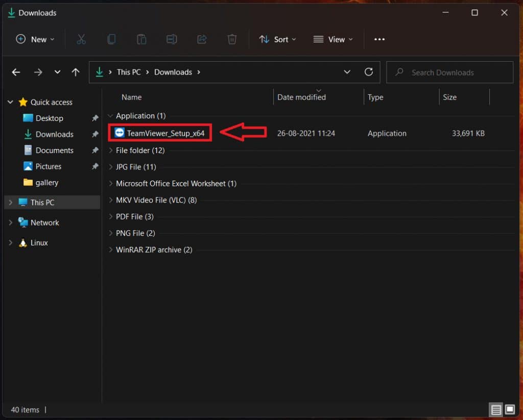Go back with the left arrow
523x420 pixels.
(16, 72)
